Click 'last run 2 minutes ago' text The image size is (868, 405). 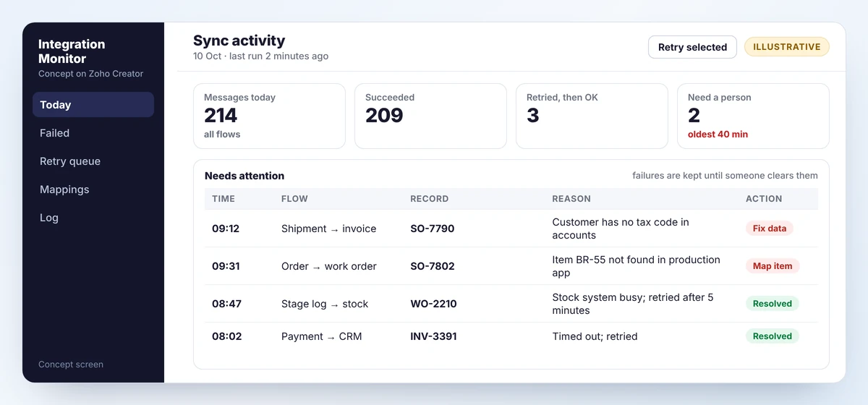[x=279, y=56]
